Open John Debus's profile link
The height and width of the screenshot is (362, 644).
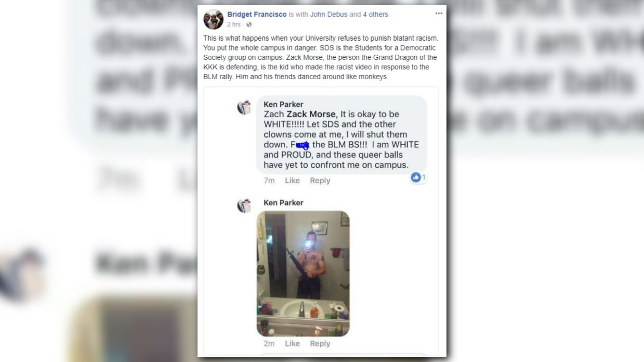[329, 14]
